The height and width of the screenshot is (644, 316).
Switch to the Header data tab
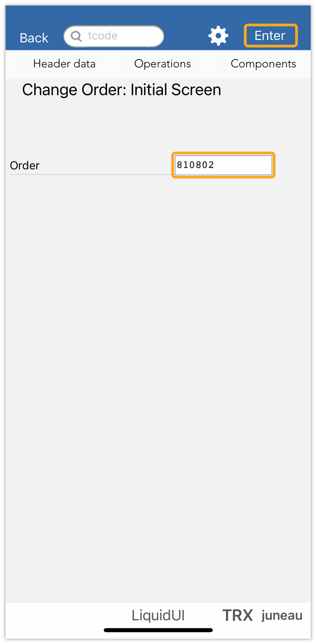point(64,64)
